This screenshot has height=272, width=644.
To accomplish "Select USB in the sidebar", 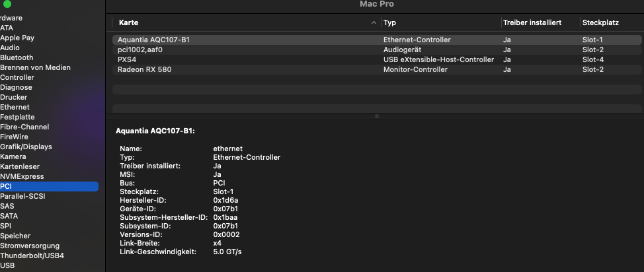I will click(x=7, y=265).
